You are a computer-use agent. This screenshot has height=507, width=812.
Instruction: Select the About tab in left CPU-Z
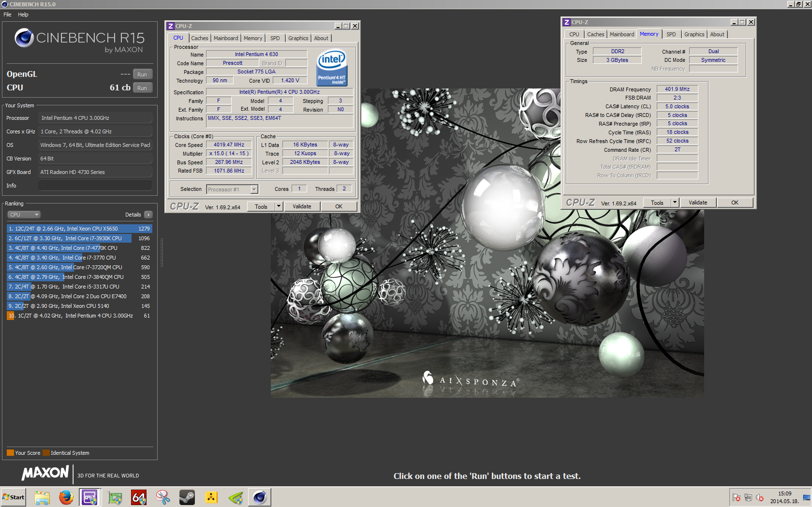321,38
